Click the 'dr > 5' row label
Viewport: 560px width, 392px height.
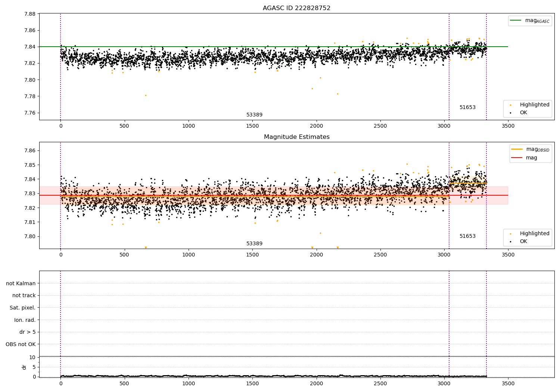28,332
